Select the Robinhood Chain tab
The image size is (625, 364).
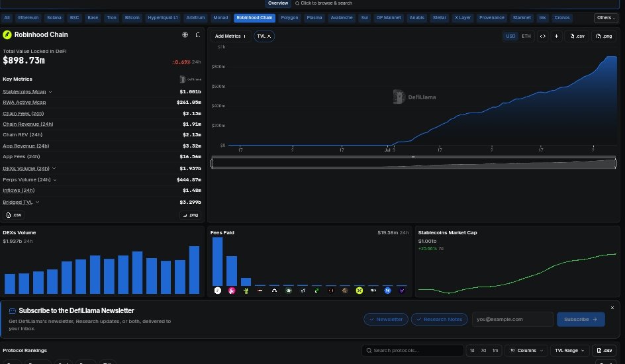(x=254, y=18)
